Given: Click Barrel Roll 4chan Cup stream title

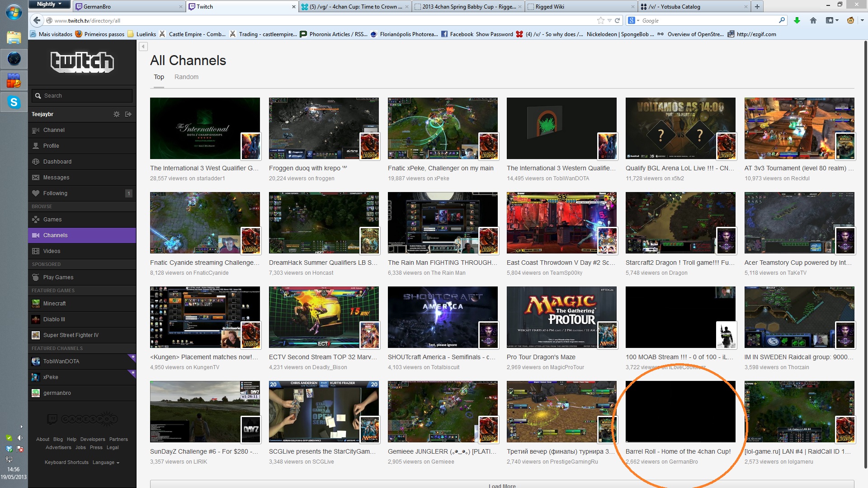Looking at the screenshot, I should [678, 451].
